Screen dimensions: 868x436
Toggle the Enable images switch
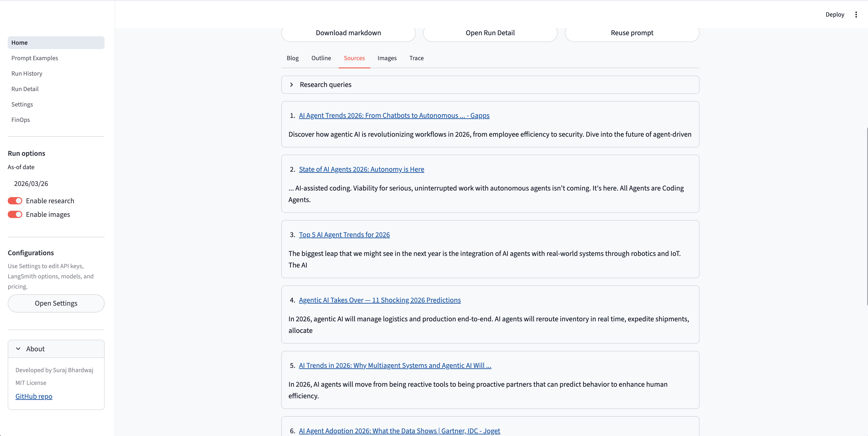pyautogui.click(x=15, y=214)
